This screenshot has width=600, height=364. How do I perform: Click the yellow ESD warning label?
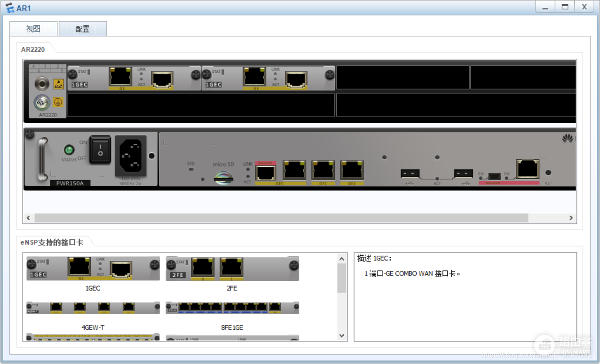(x=58, y=85)
